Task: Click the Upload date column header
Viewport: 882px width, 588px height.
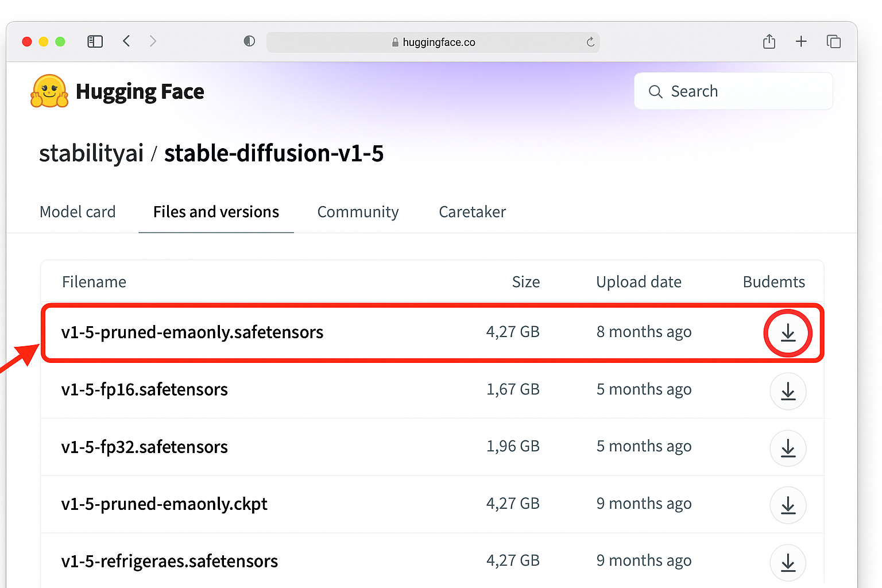Action: click(639, 282)
